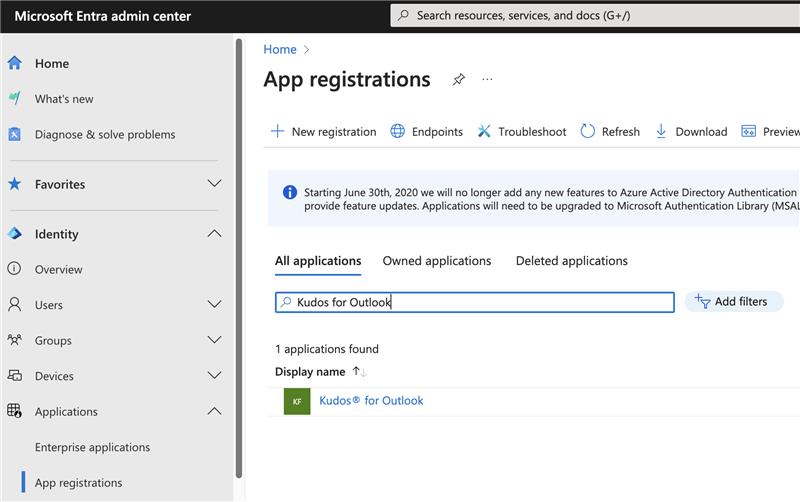Click the sidebar vertical scrollbar

[x=239, y=259]
